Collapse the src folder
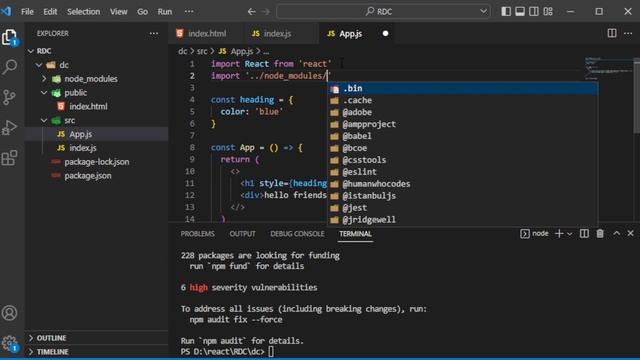This screenshot has height=360, width=640. [x=44, y=120]
